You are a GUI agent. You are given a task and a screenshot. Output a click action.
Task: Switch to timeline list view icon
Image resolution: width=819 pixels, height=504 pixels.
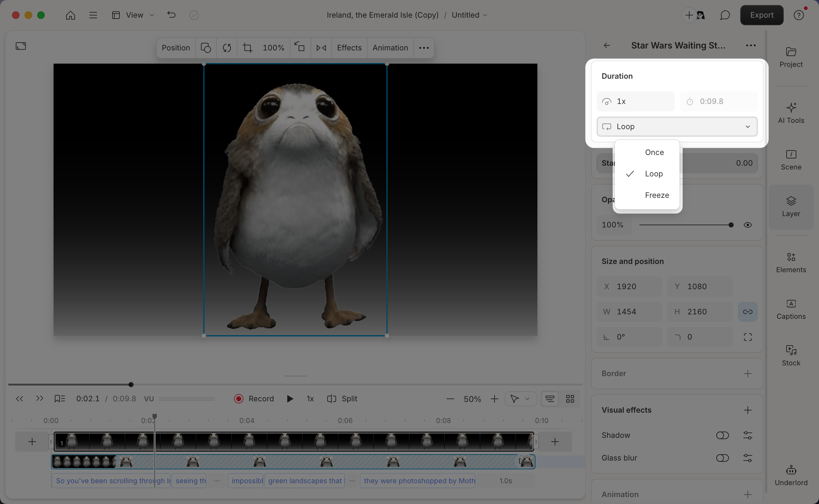(x=550, y=399)
